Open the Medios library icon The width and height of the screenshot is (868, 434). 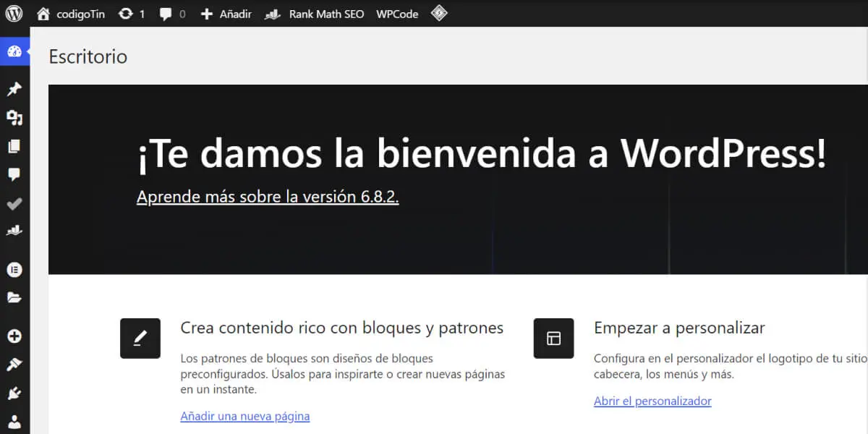pos(14,117)
